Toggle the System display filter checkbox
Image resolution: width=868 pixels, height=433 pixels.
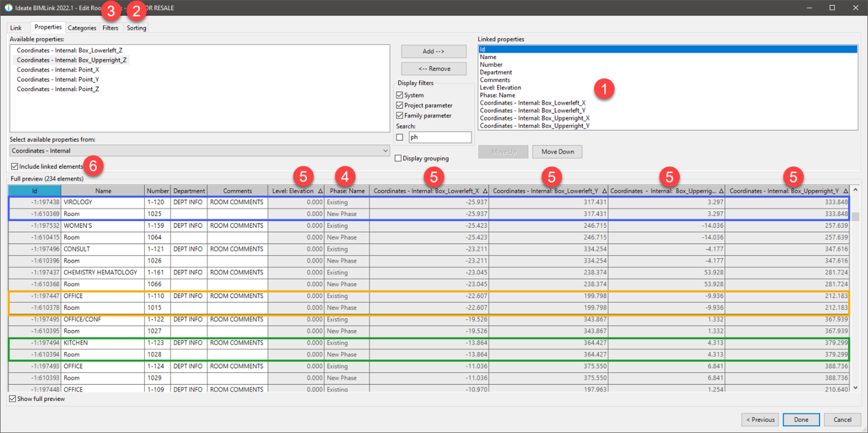[400, 95]
